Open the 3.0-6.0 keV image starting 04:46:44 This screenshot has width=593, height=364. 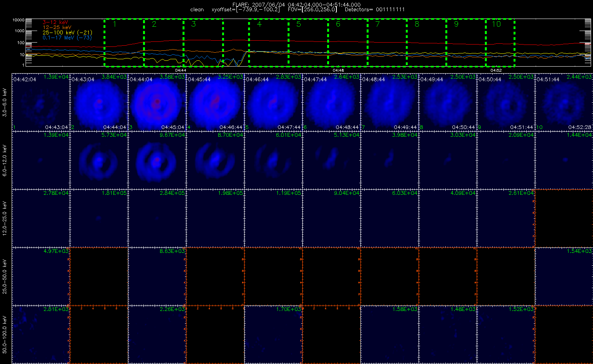273,102
